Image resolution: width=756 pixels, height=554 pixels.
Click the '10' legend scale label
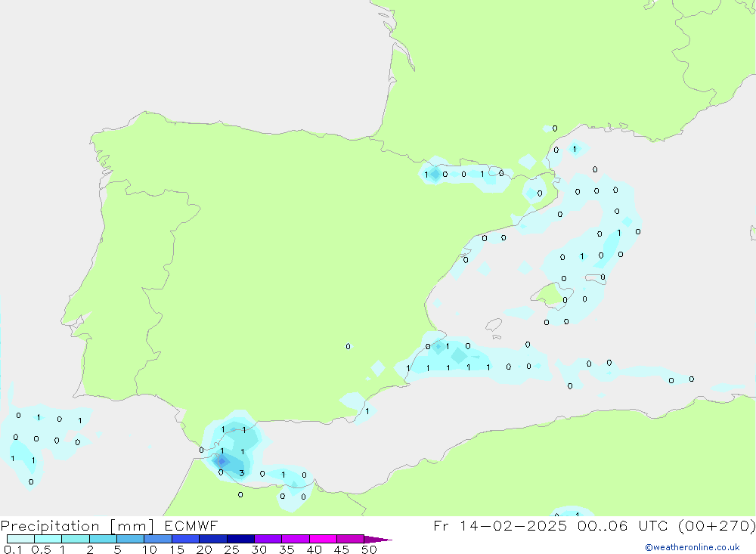[x=150, y=549]
